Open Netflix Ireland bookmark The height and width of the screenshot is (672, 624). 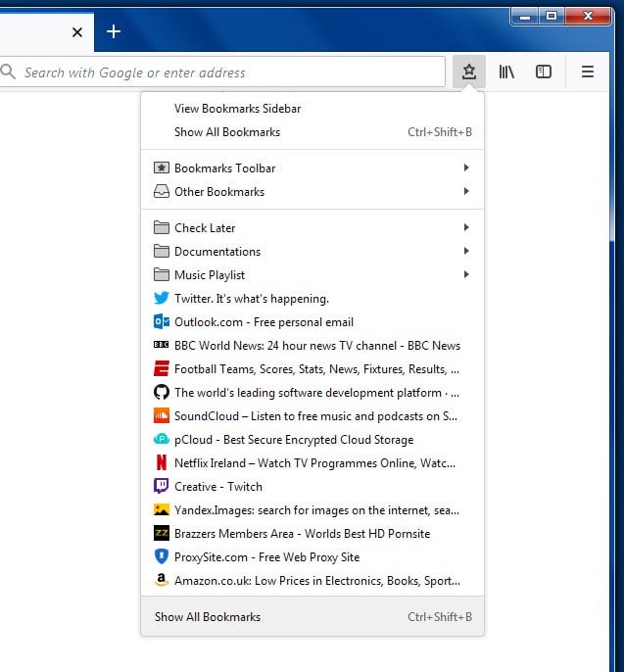[x=312, y=463]
